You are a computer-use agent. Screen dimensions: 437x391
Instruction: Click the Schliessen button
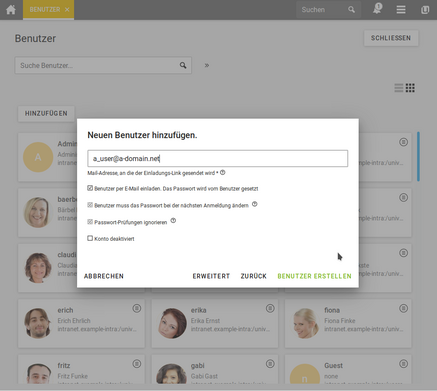pyautogui.click(x=391, y=38)
